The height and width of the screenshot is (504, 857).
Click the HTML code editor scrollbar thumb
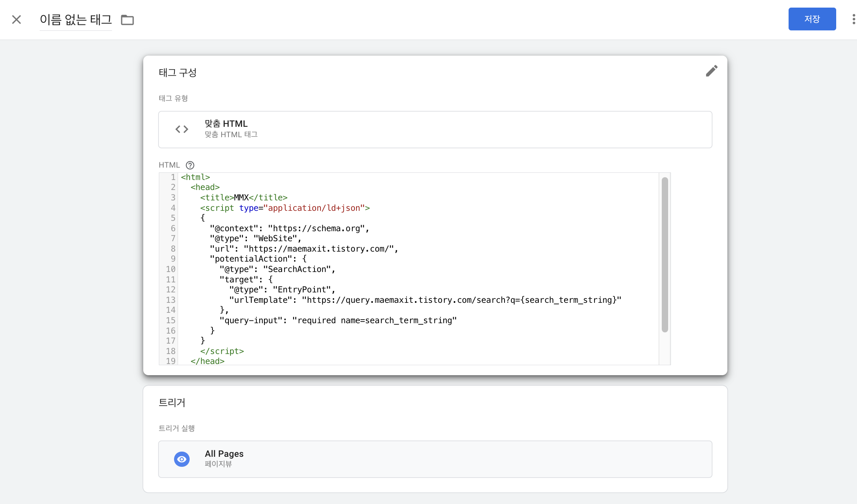point(665,254)
